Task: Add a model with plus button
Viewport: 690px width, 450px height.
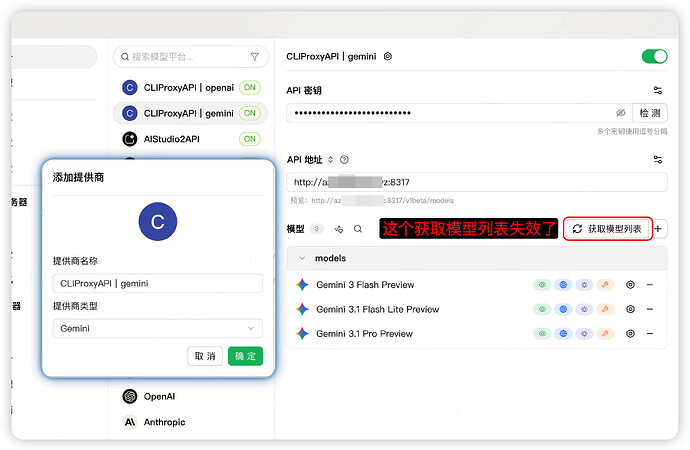Action: [658, 229]
